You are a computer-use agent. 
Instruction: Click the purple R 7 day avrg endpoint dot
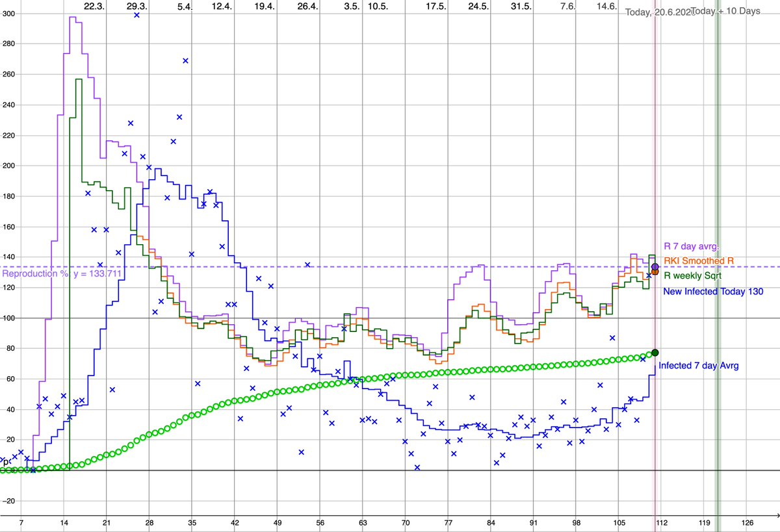pyautogui.click(x=655, y=267)
